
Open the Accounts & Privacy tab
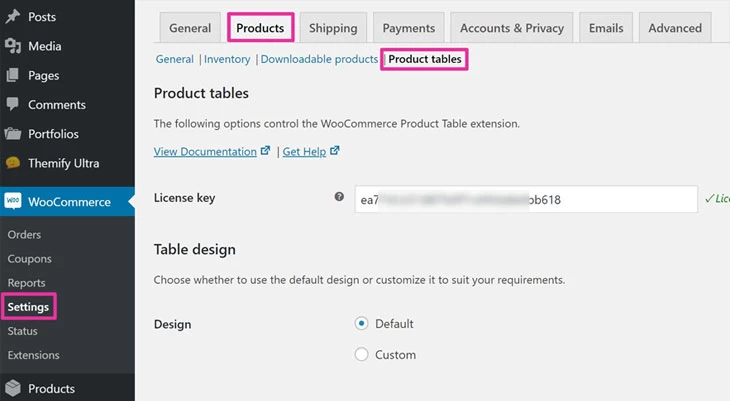click(512, 28)
